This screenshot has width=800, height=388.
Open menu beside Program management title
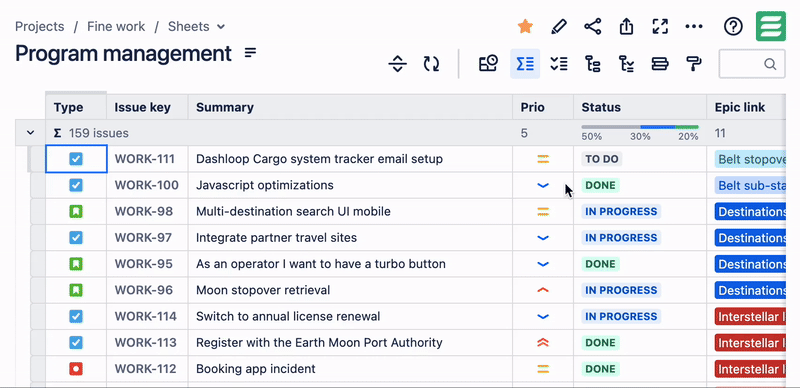(x=250, y=53)
